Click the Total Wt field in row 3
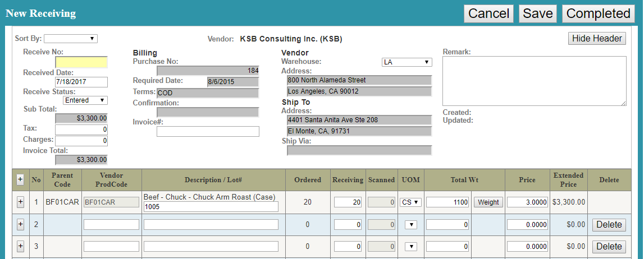The width and height of the screenshot is (644, 259). (x=447, y=247)
